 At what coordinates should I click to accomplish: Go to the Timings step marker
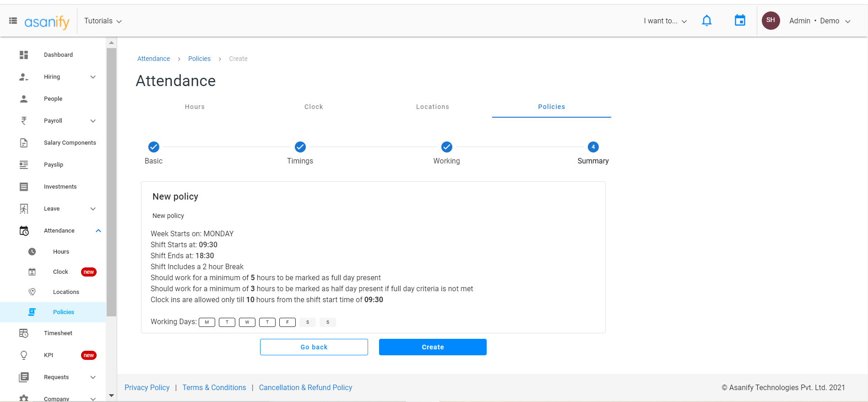(300, 147)
